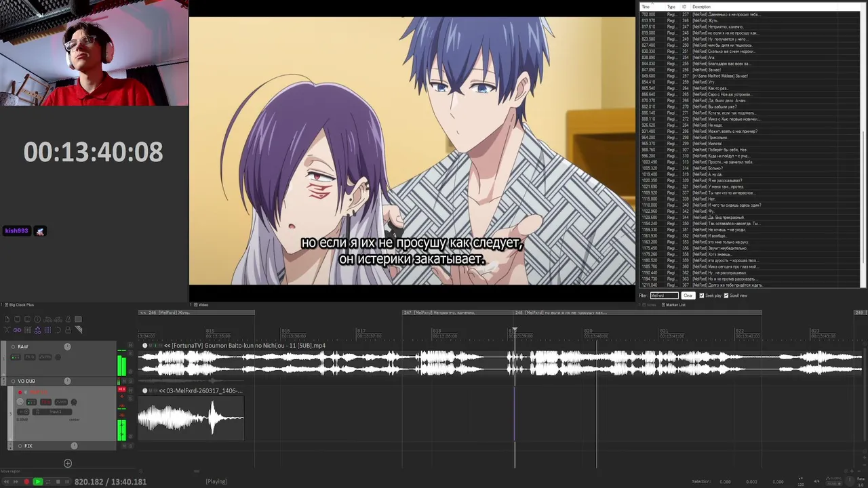Mute the RAW track
The height and width of the screenshot is (488, 868).
coord(130,345)
